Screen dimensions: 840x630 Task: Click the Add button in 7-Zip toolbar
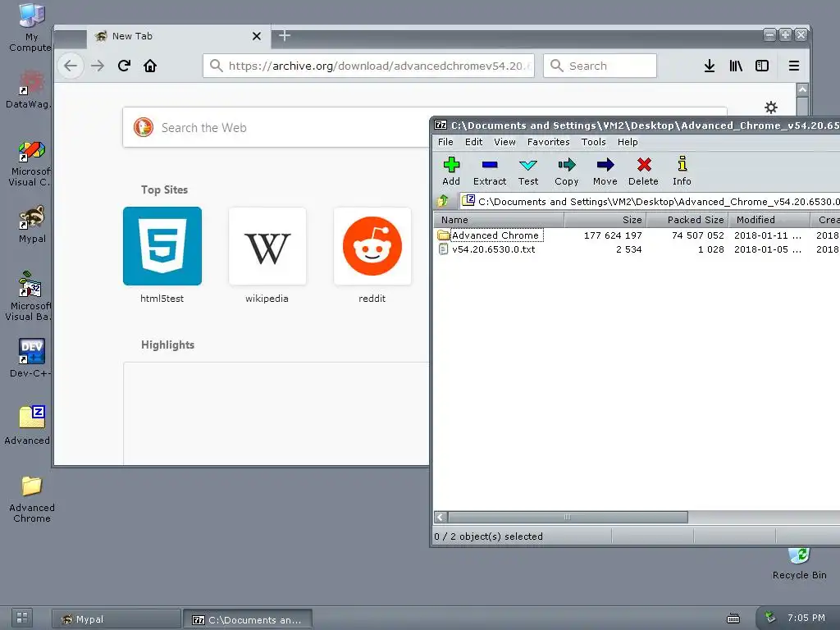coord(451,171)
